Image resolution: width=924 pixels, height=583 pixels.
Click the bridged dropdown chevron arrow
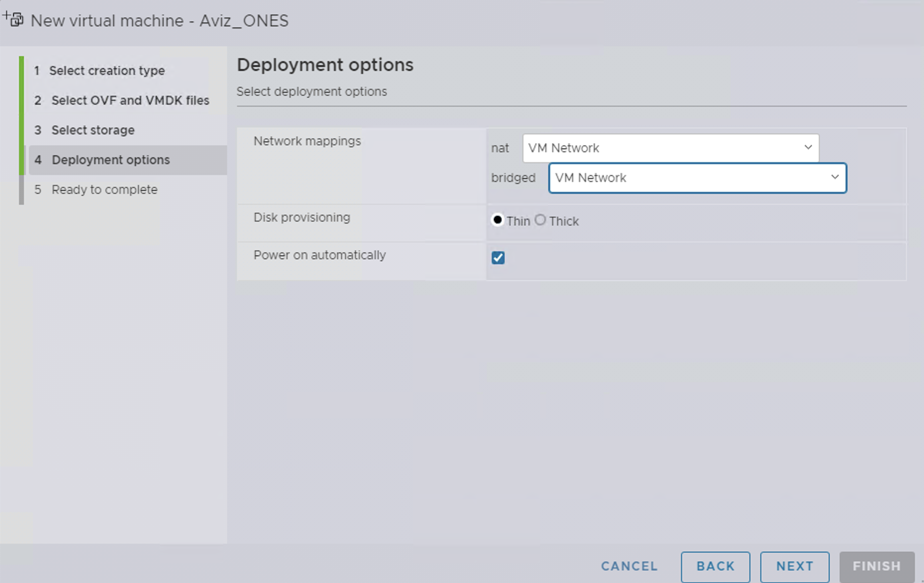(x=835, y=177)
